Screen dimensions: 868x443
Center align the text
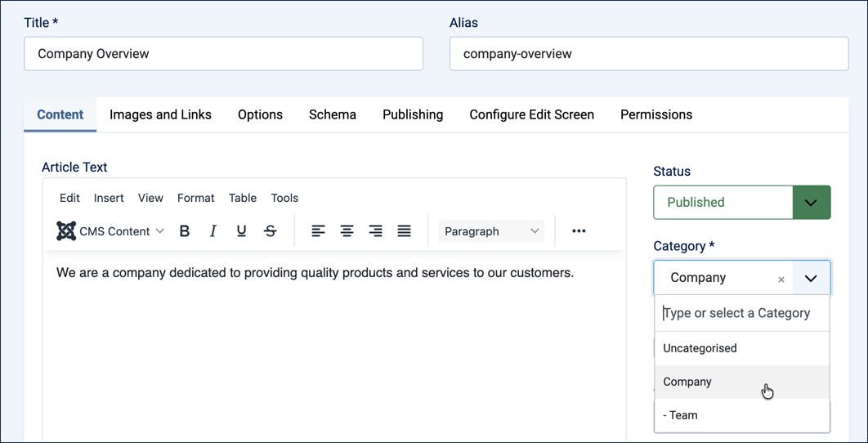coord(347,231)
